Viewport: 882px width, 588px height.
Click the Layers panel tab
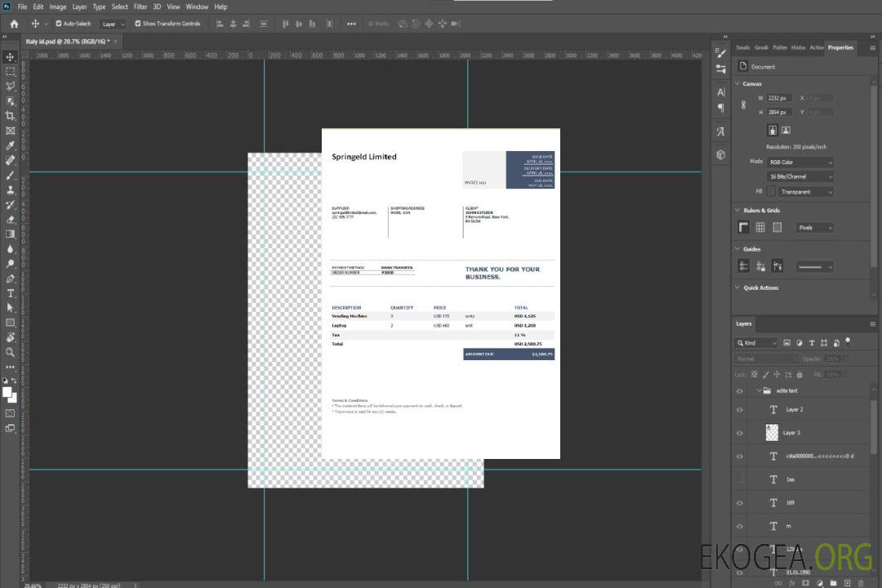click(x=744, y=323)
